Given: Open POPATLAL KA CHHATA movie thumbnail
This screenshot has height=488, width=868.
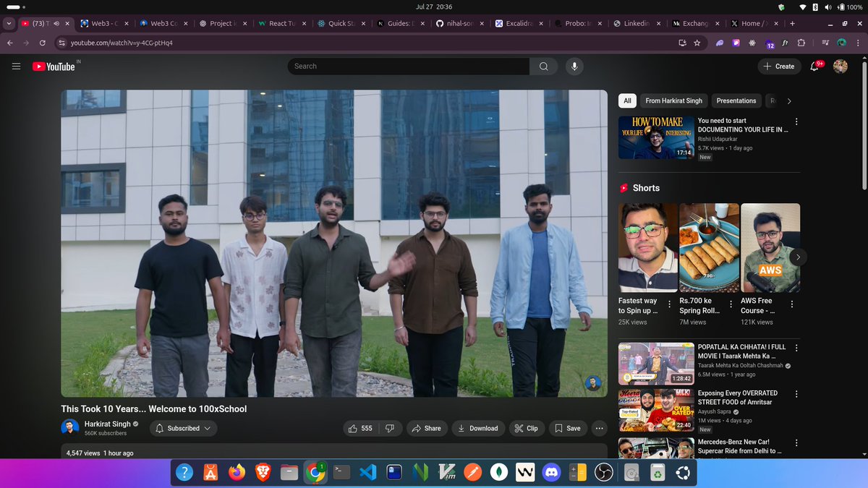Looking at the screenshot, I should [x=656, y=364].
